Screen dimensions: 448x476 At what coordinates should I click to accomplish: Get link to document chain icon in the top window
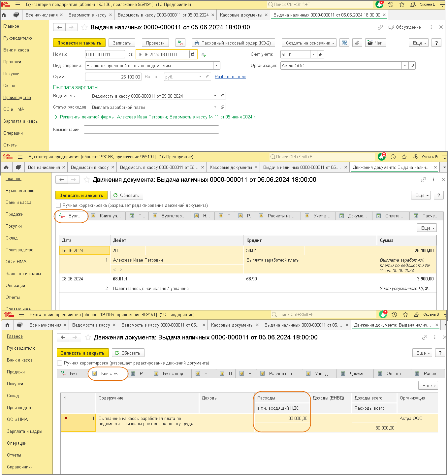point(380,27)
